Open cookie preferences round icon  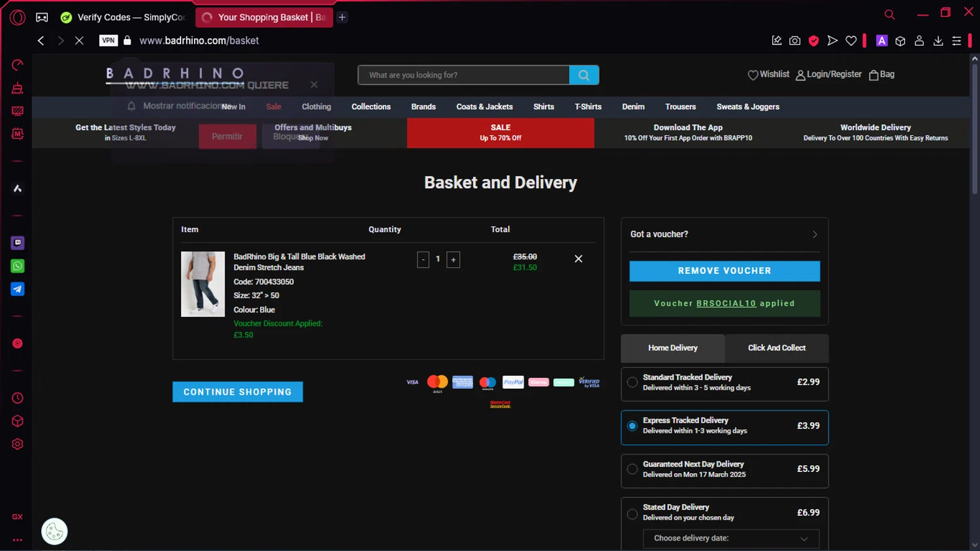tap(54, 531)
